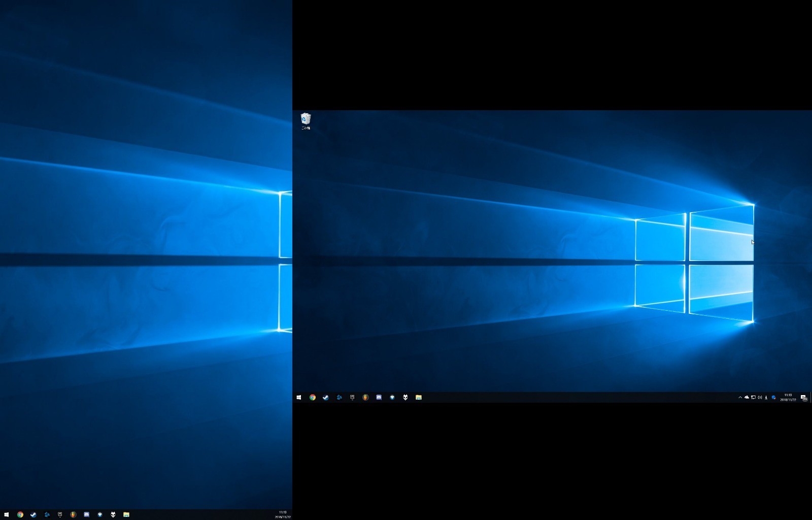812x520 pixels.
Task: Click the blue circle tray icon beside the clock
Action: (x=773, y=398)
